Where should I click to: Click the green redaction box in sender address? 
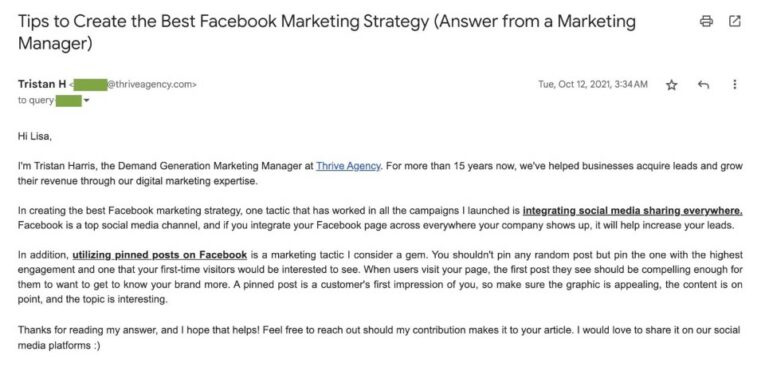tap(91, 84)
